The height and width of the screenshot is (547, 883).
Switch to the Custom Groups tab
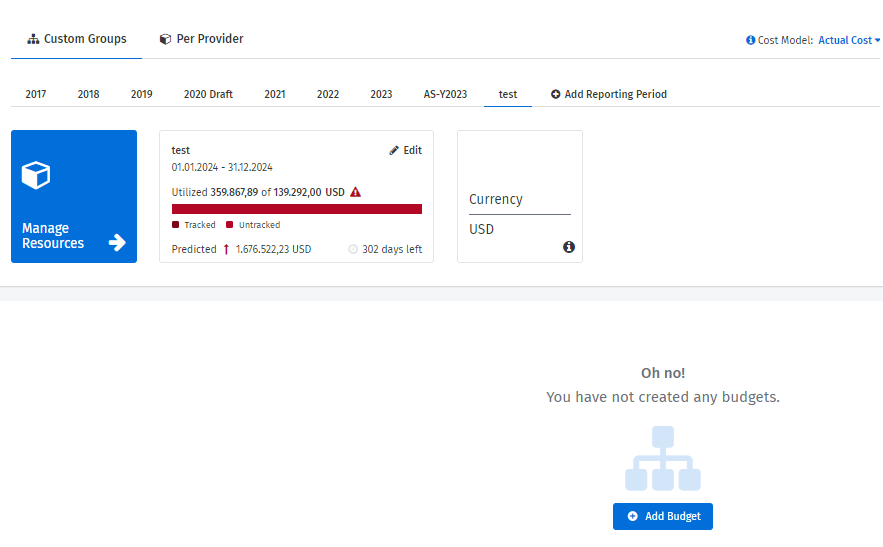[x=77, y=39]
